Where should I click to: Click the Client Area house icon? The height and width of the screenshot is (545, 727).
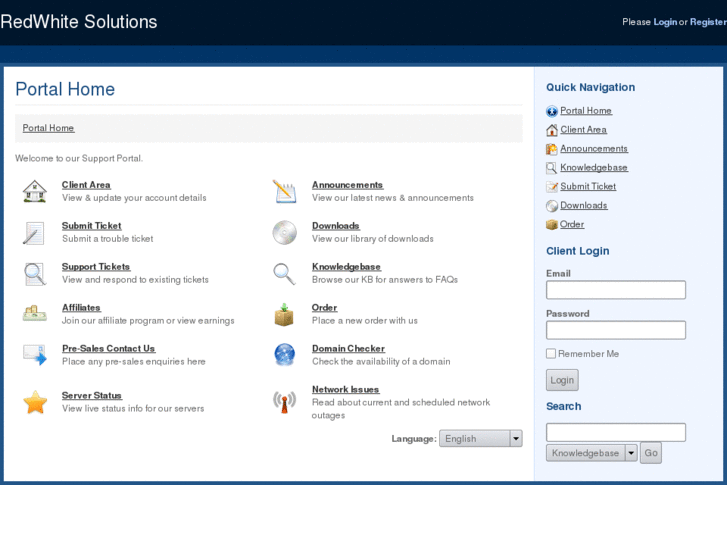pos(35,191)
